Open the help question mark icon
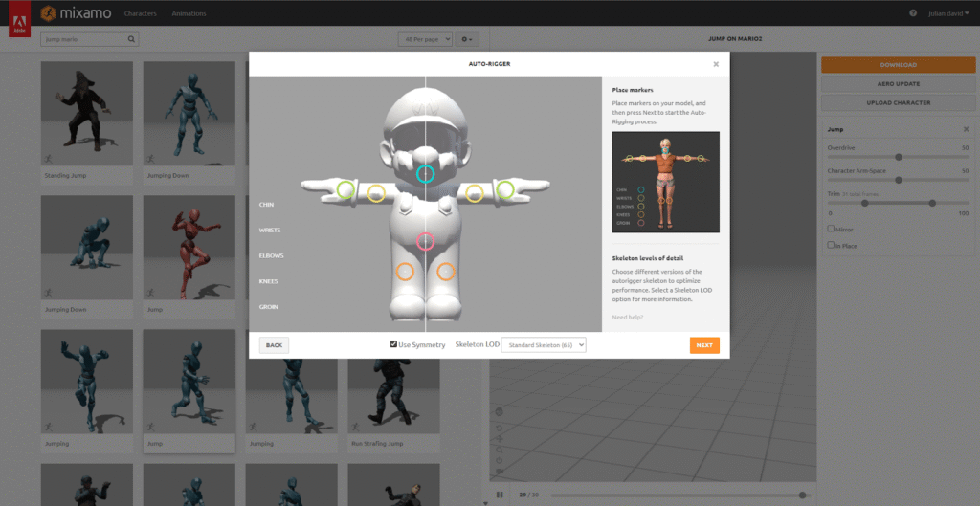This screenshot has height=506, width=980. click(x=913, y=13)
